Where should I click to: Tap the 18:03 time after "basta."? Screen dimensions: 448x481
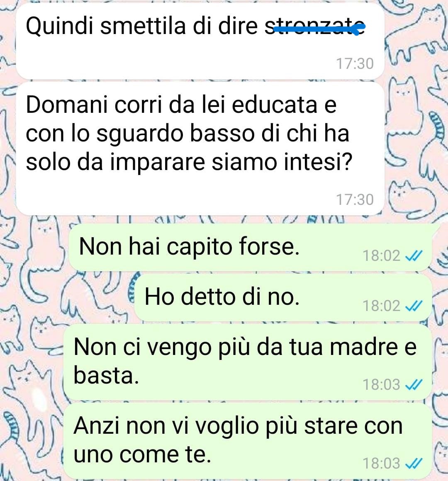[x=381, y=385]
